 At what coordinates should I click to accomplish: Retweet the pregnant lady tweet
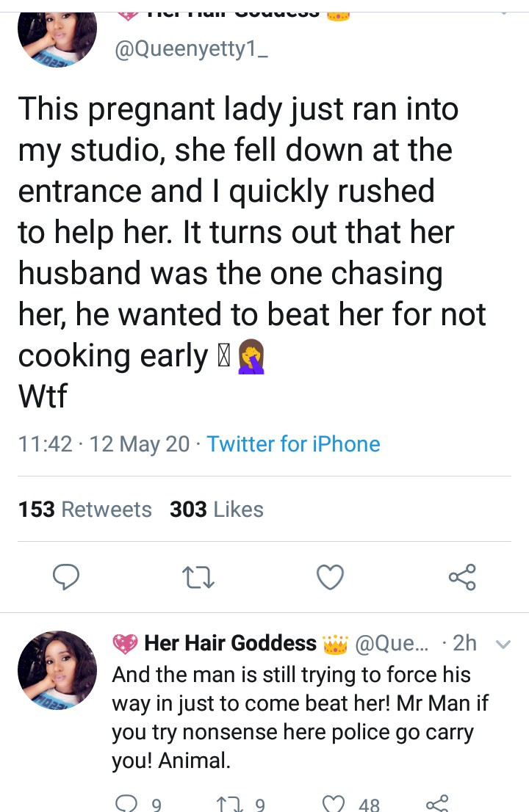[198, 578]
